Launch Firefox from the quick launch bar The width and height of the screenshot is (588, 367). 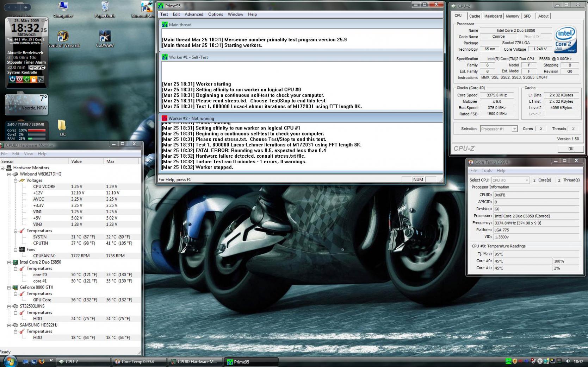(42, 361)
